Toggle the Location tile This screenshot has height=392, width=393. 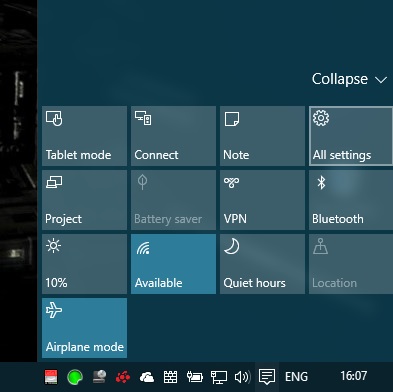[351, 264]
